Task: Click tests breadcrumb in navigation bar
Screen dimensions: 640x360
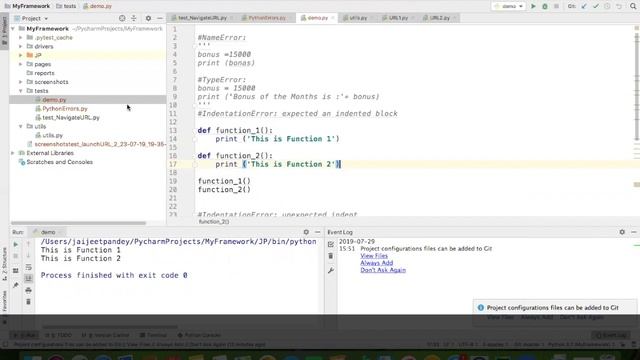Action: click(66, 6)
